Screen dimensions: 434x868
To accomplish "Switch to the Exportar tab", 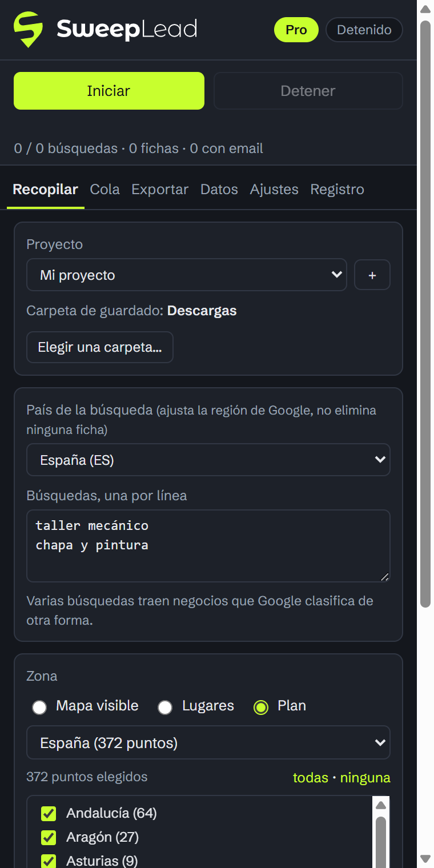I will pos(160,189).
